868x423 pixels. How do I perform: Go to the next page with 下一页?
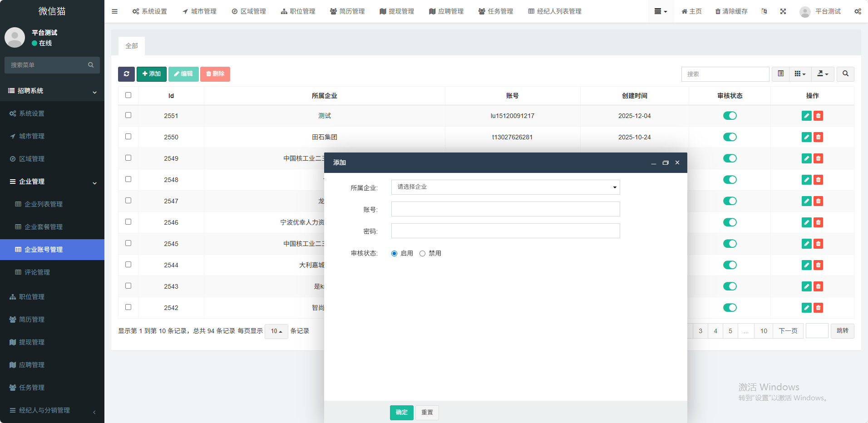(x=788, y=331)
